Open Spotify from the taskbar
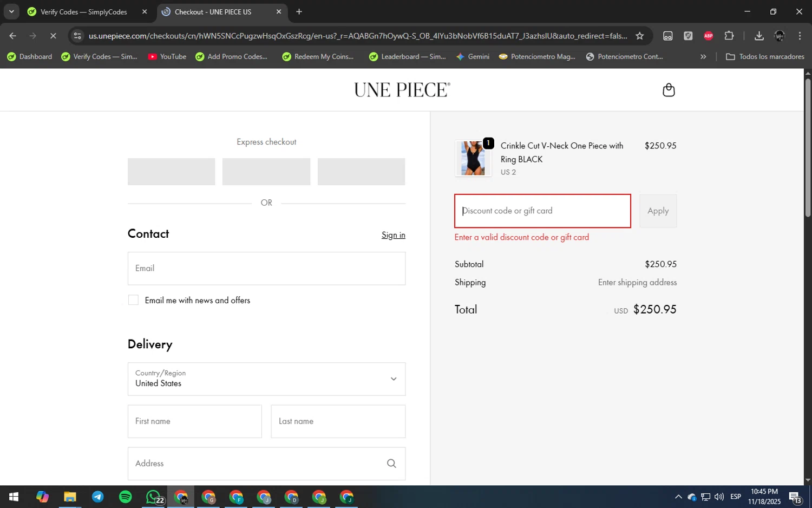Screen dimensions: 812x508 [x=125, y=497]
